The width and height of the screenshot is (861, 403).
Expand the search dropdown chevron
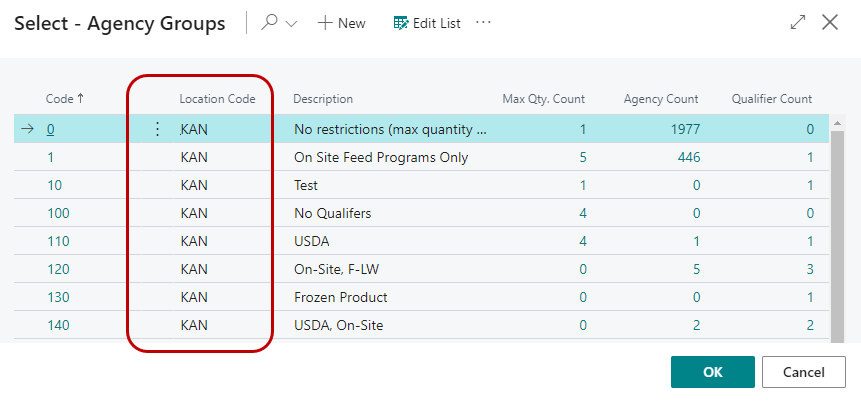point(292,24)
